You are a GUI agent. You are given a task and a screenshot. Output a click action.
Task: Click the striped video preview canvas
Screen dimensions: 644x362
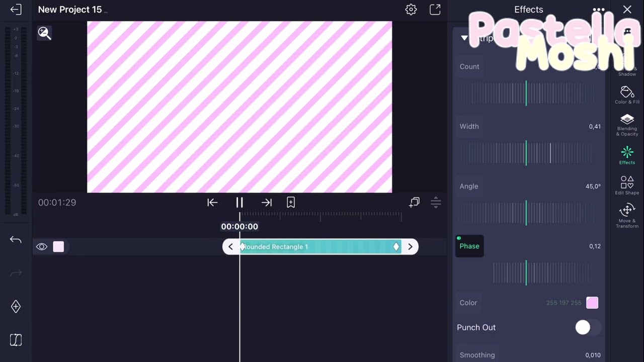239,107
